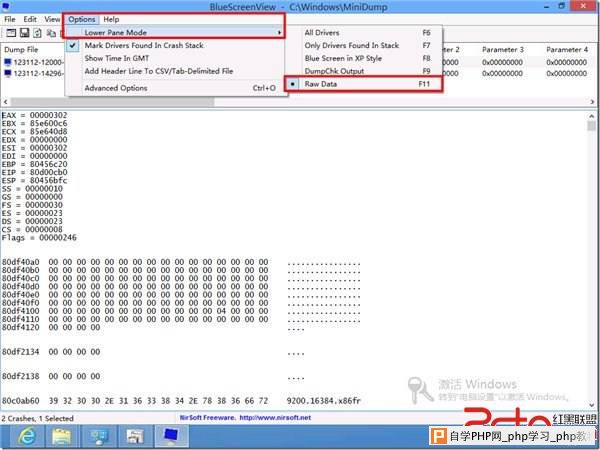Open the fourth taskbar app with folders icon
Screen dimensions: 600x450
click(135, 436)
